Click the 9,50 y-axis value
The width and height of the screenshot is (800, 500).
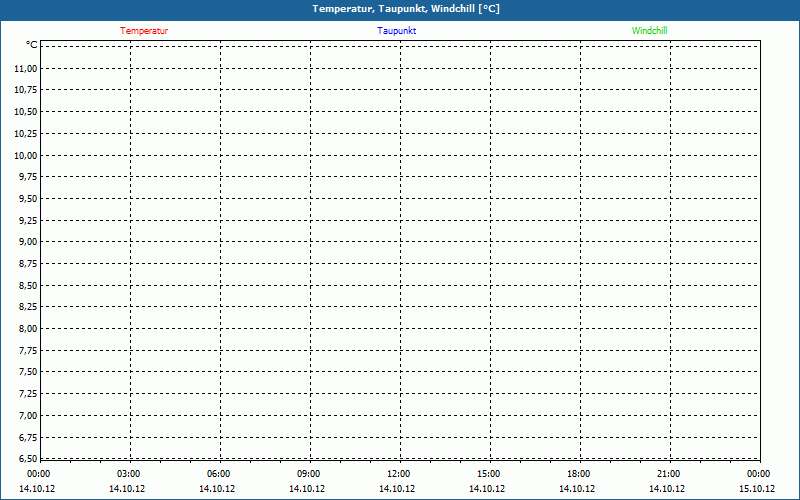click(x=28, y=199)
